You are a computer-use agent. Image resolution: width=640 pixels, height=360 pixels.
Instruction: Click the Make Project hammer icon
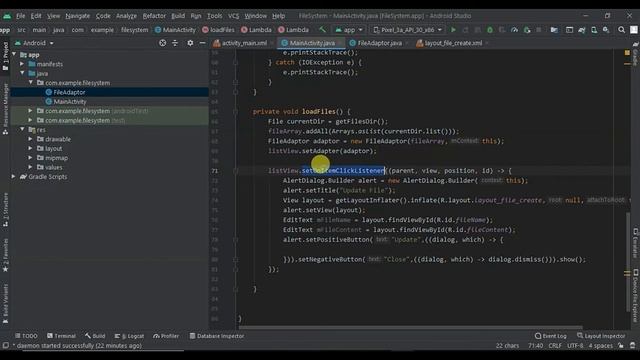[x=322, y=30]
